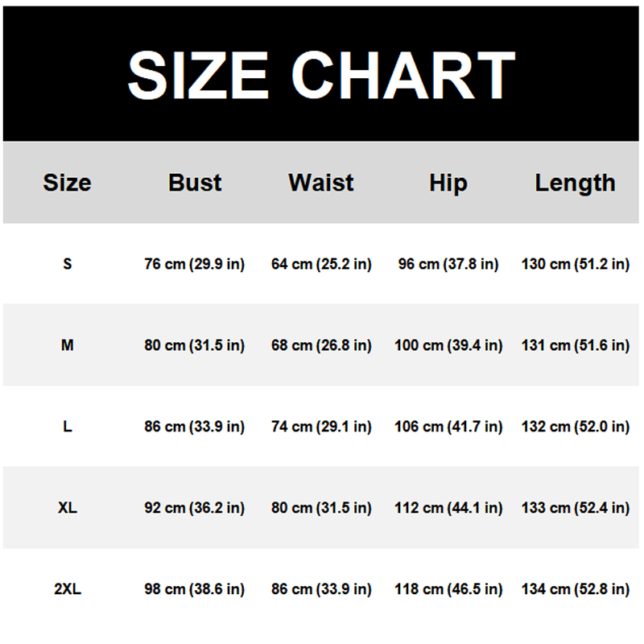Click the S size row label
Viewport: 644px width, 644px height.
coord(67,264)
